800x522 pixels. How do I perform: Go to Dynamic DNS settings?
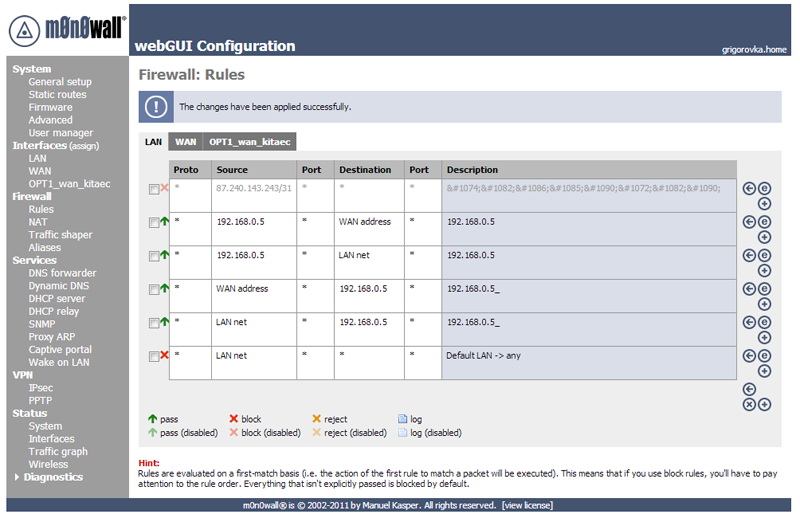point(59,286)
